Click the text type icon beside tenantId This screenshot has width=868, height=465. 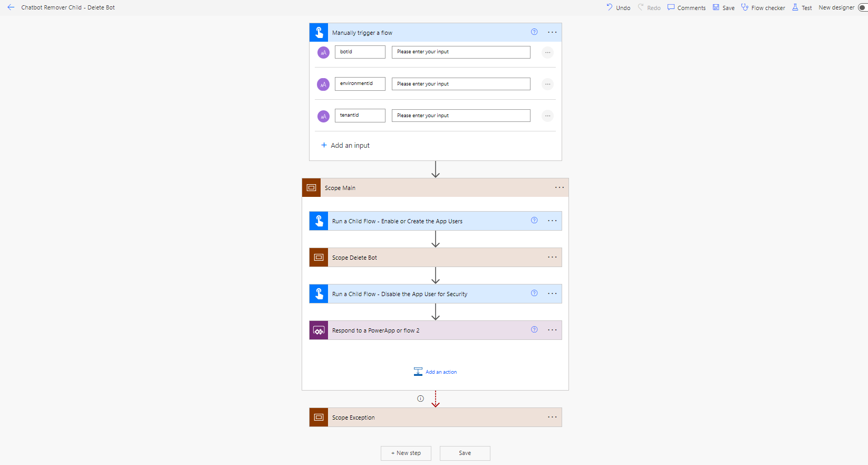coord(323,116)
